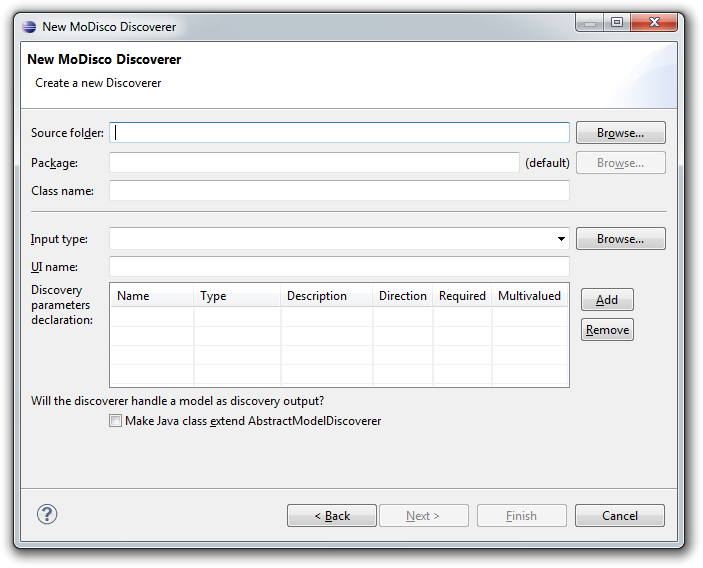
Task: Maximize the dialog window
Action: [x=617, y=22]
